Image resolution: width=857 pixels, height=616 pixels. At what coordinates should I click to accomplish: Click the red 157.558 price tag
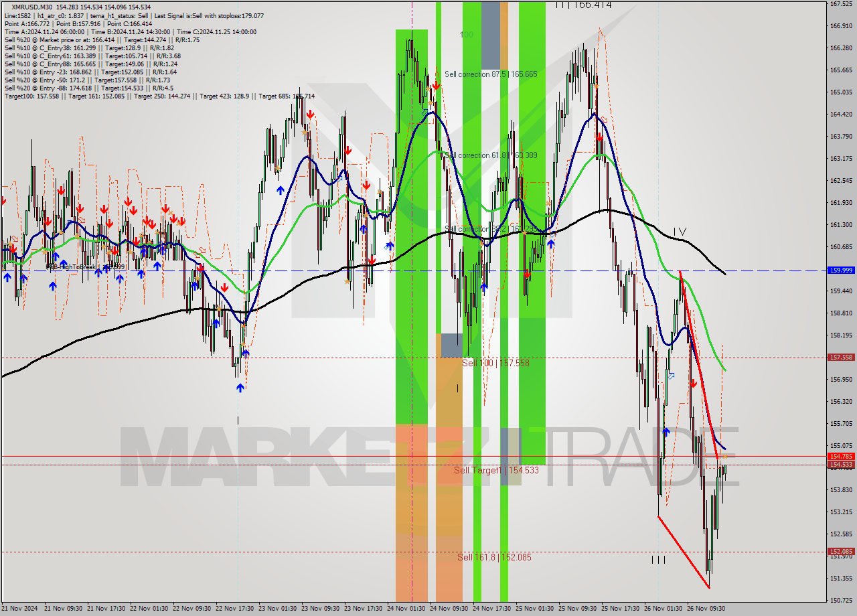[x=841, y=358]
